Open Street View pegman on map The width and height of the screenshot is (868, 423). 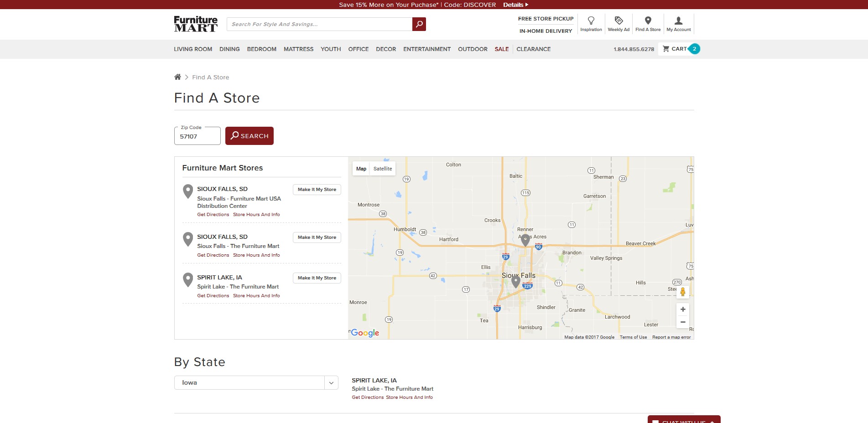[683, 292]
